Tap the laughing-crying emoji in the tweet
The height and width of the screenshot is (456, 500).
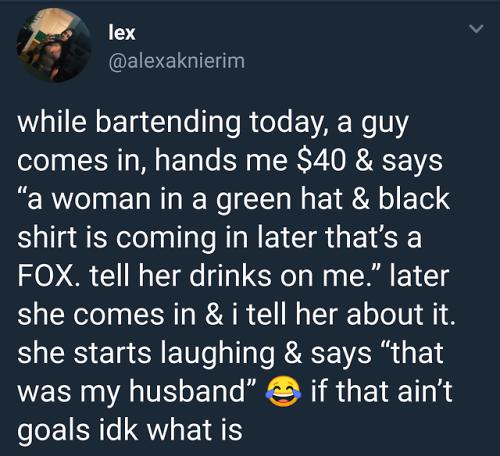click(283, 391)
